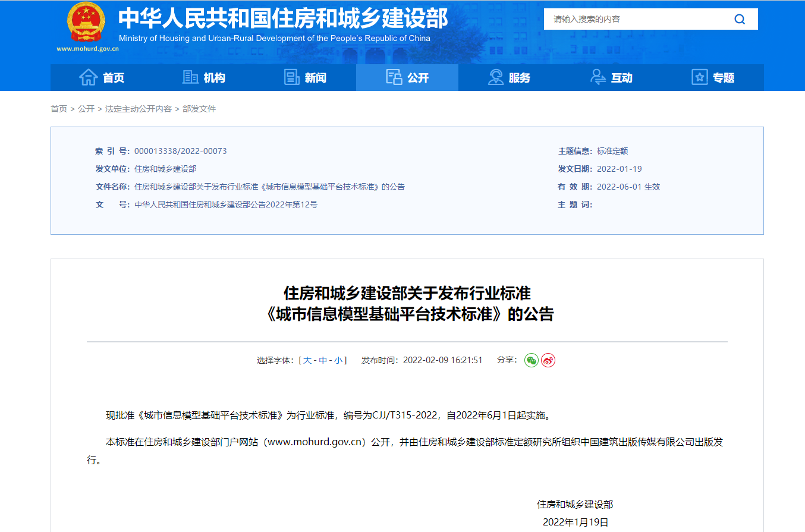Click the www.mohurd.gov.cn text under the logo
805x532 pixels.
click(x=88, y=49)
